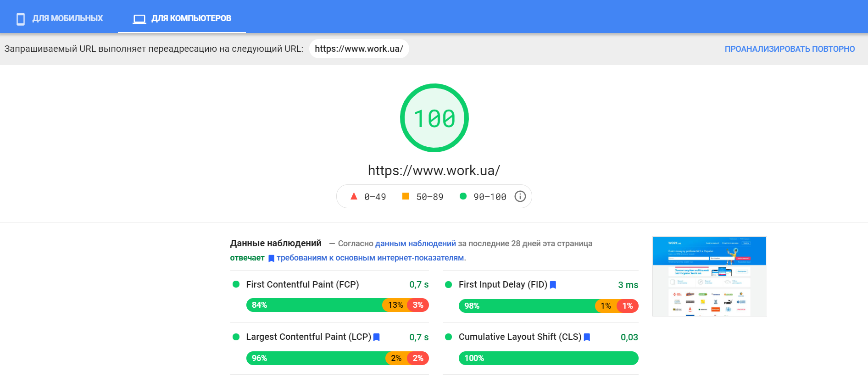Open the данным наблюдений link
The width and height of the screenshot is (868, 377).
pyautogui.click(x=415, y=244)
